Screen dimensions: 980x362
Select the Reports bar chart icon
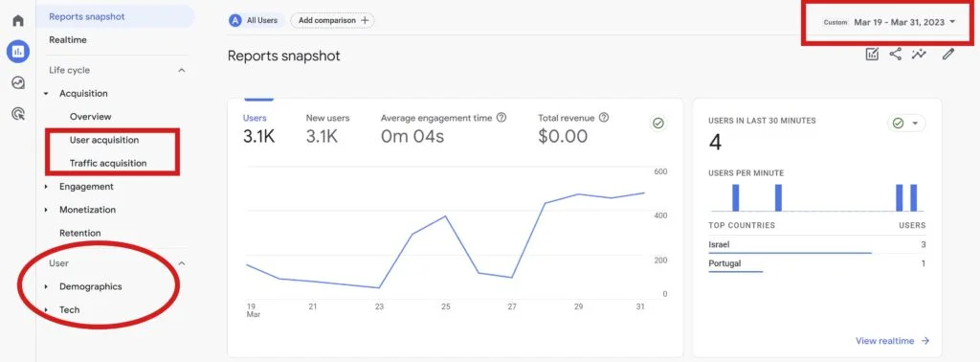[18, 52]
